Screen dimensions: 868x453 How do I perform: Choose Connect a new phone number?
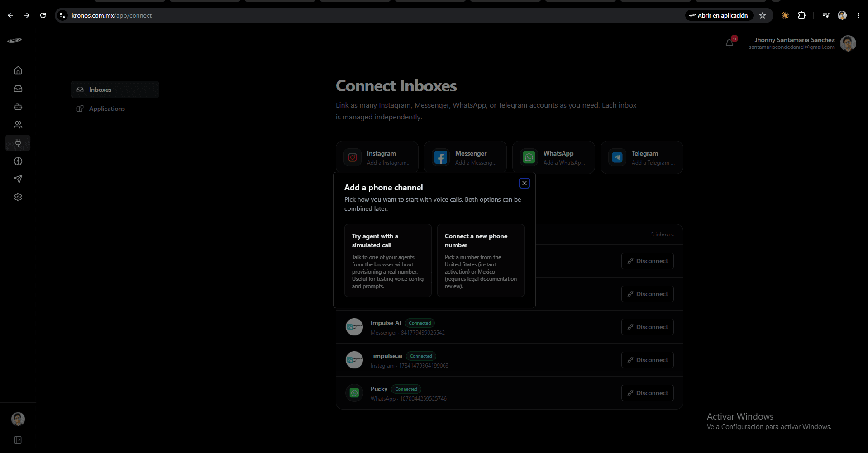click(481, 260)
